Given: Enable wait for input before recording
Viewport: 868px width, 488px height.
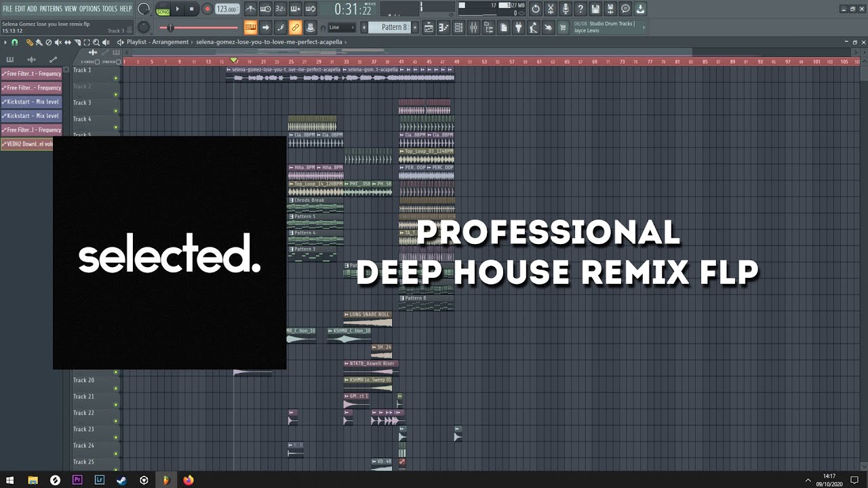Looking at the screenshot, I should tap(265, 9).
